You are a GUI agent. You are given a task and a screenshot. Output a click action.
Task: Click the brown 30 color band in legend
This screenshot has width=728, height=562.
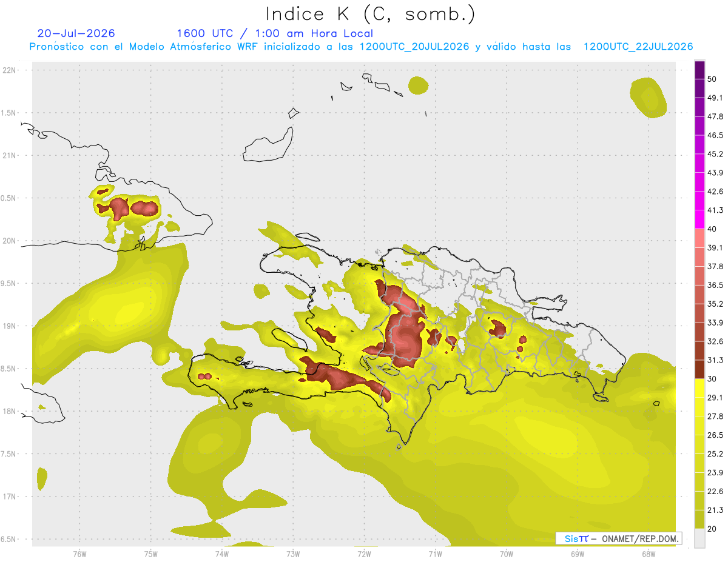pyautogui.click(x=699, y=370)
